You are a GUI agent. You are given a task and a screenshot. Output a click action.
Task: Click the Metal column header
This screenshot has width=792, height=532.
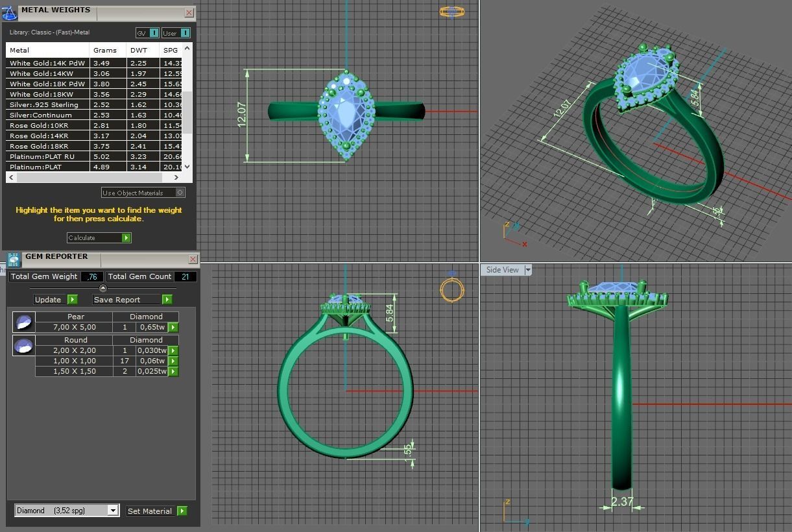47,50
